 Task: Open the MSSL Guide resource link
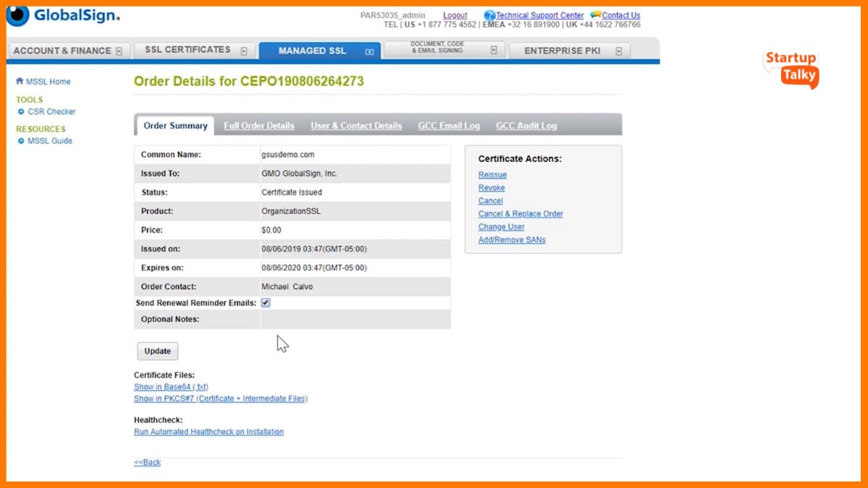50,141
